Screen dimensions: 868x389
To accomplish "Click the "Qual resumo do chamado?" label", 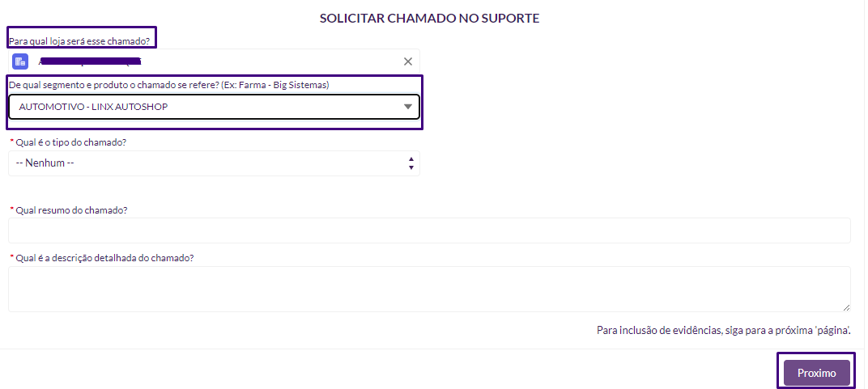I will 71,210.
